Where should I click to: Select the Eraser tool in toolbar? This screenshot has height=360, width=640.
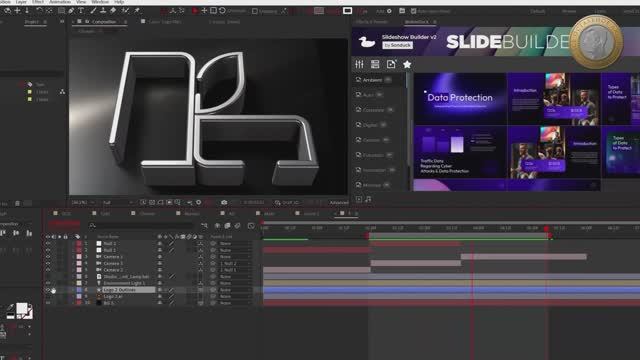(113, 11)
